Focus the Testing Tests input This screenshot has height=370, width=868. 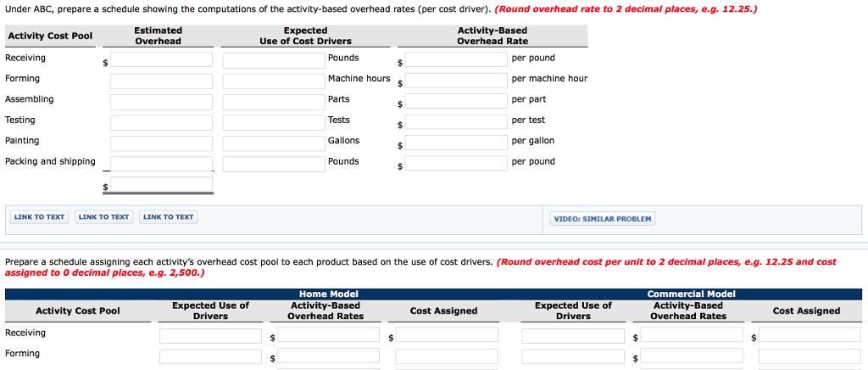point(274,122)
